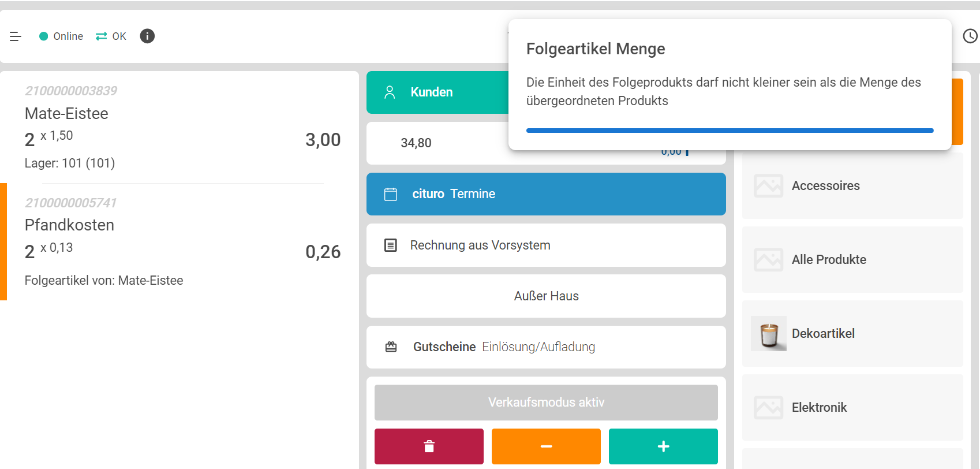Click the sync OK status icon

102,36
